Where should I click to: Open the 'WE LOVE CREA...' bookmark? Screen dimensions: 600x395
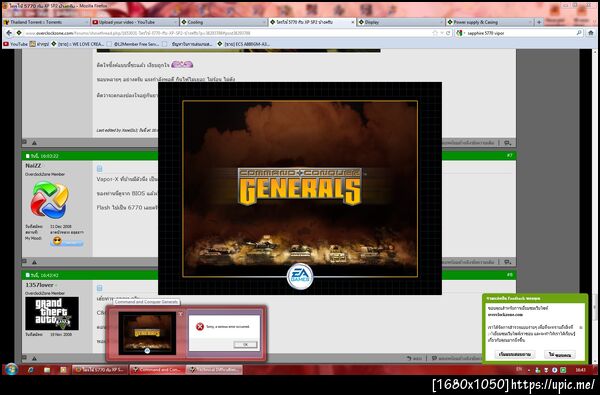(78, 44)
